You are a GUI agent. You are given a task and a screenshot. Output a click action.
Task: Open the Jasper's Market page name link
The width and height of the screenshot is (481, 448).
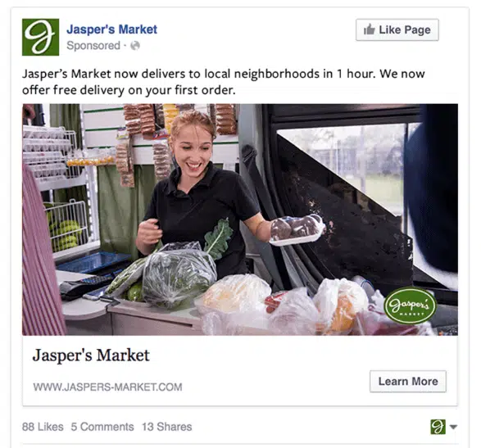click(x=111, y=29)
